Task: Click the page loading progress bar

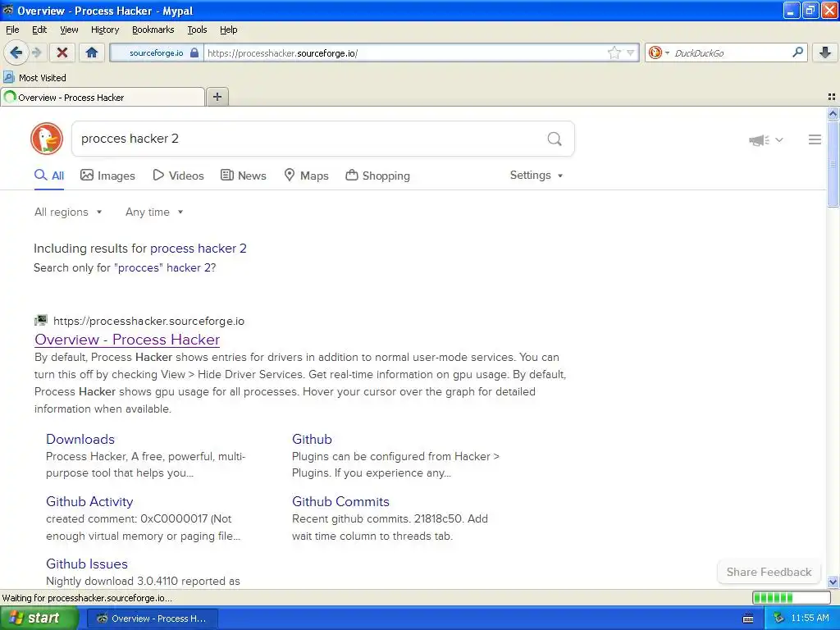Action: click(792, 597)
